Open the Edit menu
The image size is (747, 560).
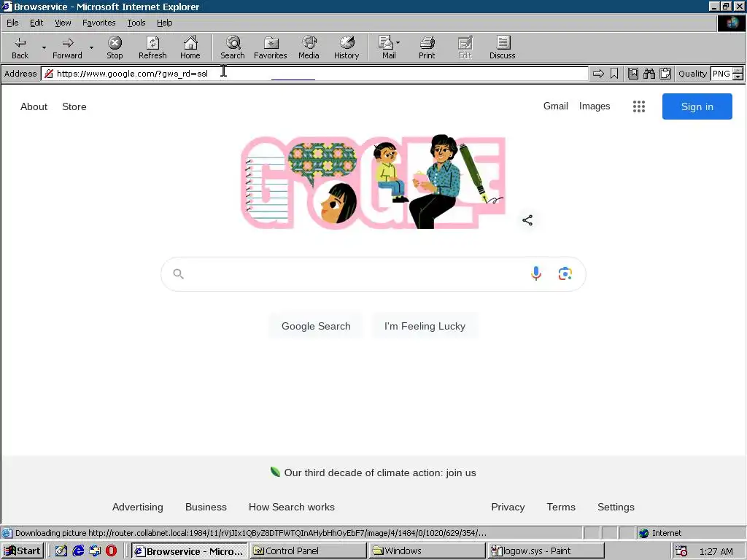[x=36, y=23]
